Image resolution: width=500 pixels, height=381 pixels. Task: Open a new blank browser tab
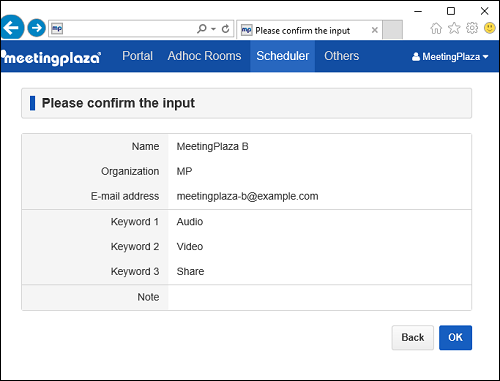click(x=392, y=30)
